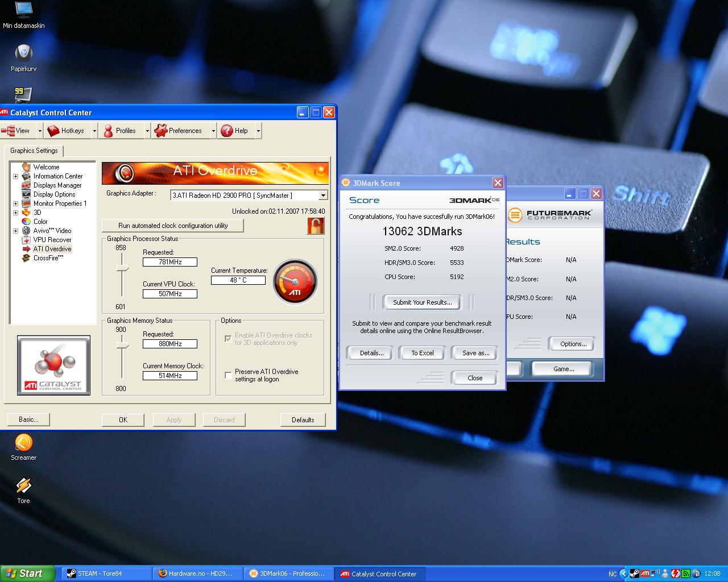Open the Hotkeys dropdown arrow
This screenshot has width=728, height=582.
tap(94, 131)
